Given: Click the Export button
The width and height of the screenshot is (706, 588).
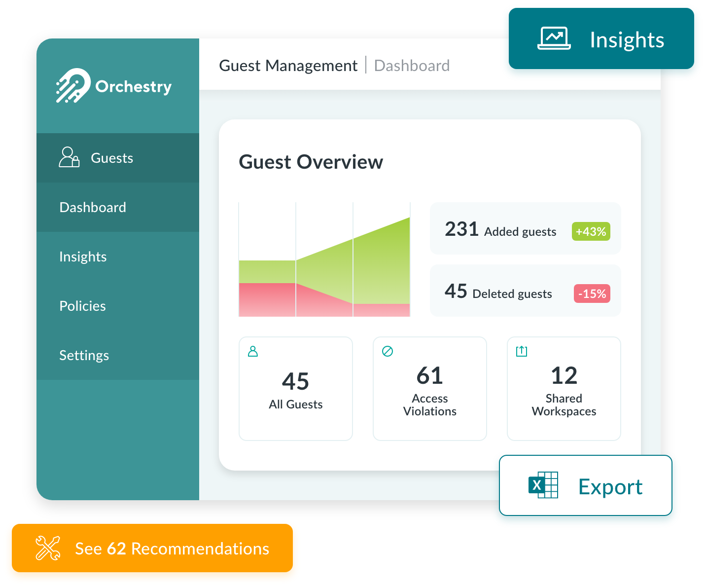Looking at the screenshot, I should click(610, 486).
